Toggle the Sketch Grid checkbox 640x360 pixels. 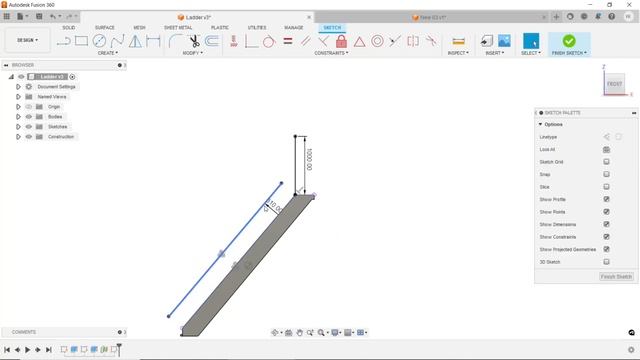pyautogui.click(x=606, y=162)
